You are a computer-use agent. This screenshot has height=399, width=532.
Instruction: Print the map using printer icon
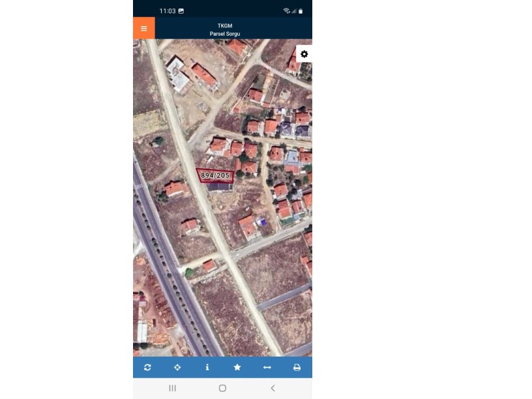(x=297, y=367)
